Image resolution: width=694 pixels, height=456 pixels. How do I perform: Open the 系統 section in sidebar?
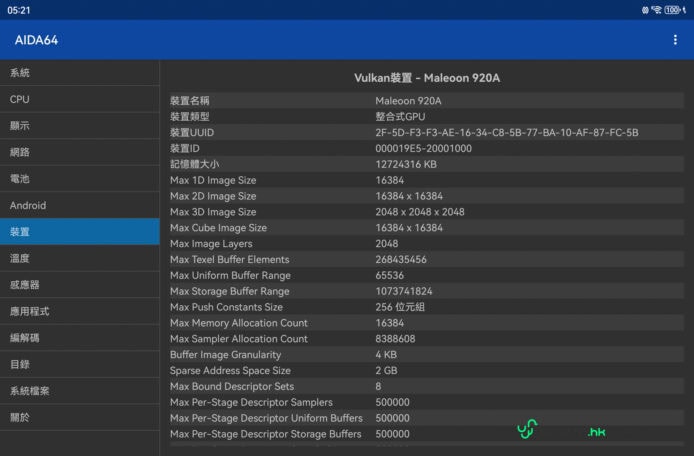[x=80, y=73]
